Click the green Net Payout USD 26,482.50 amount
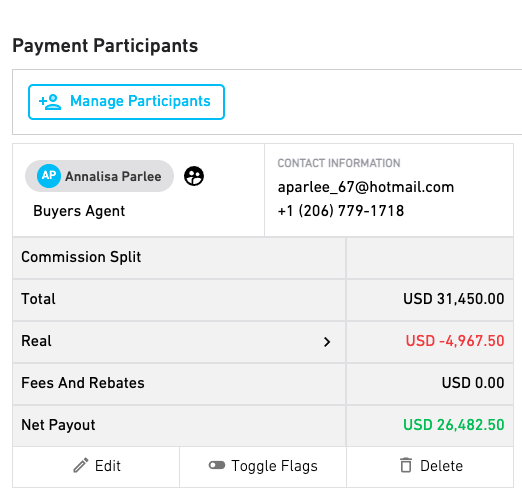The height and width of the screenshot is (498, 522). [454, 425]
